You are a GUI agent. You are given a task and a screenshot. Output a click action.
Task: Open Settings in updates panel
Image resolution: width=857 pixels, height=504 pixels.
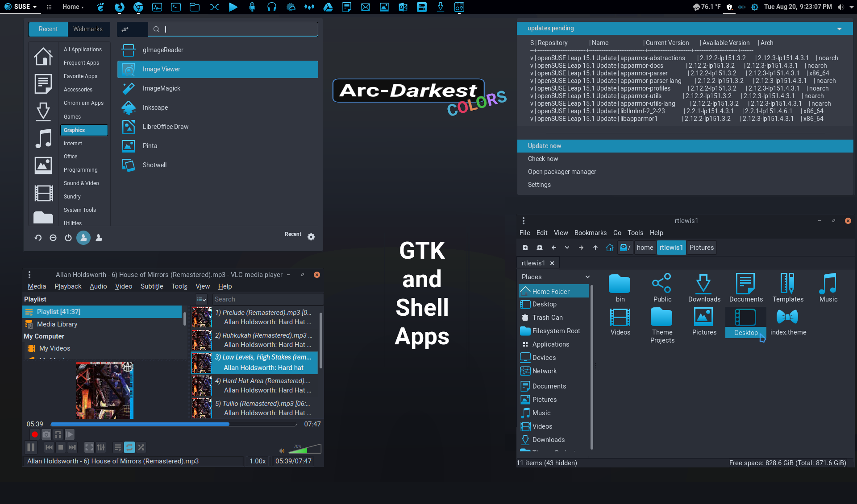click(x=685, y=185)
